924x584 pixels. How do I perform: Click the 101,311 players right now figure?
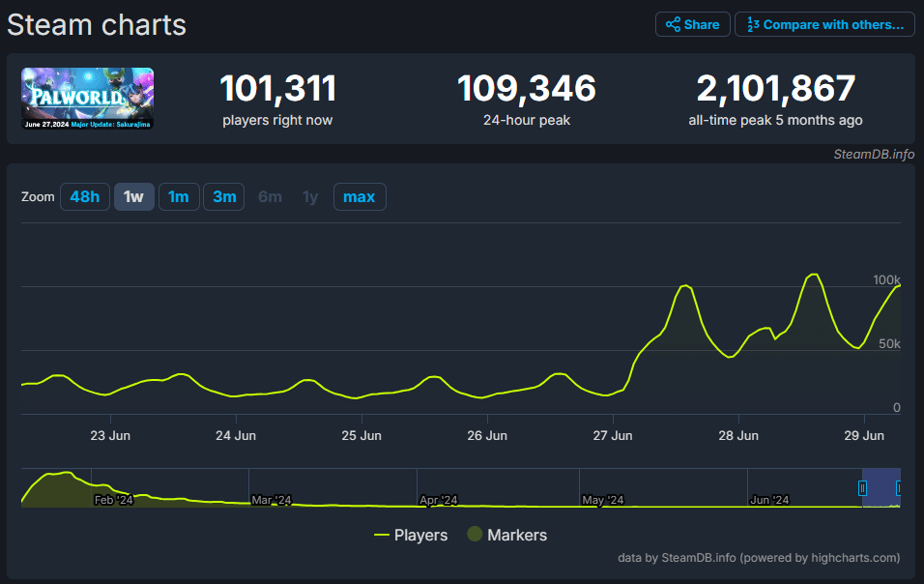pos(277,88)
